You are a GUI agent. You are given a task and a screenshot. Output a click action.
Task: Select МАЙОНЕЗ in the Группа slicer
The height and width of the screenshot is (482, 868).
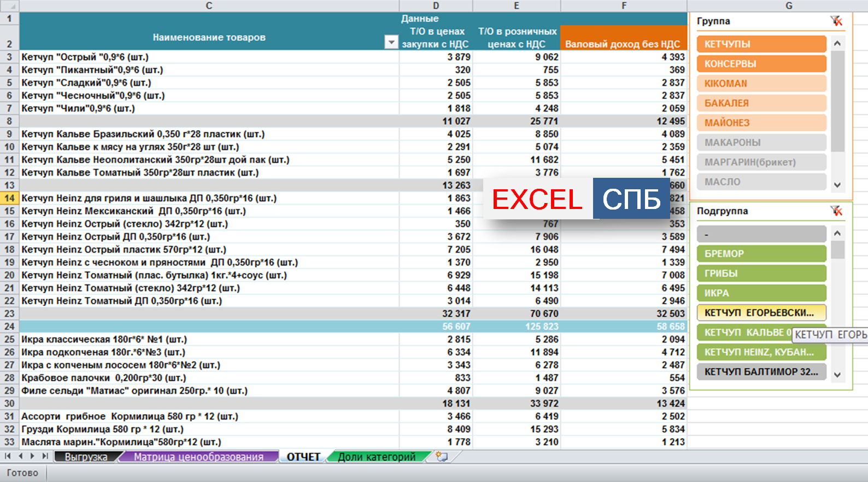[x=761, y=123]
